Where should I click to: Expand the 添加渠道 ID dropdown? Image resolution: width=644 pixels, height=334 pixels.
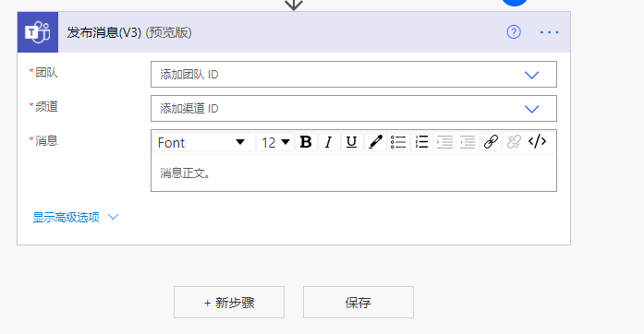tap(531, 109)
